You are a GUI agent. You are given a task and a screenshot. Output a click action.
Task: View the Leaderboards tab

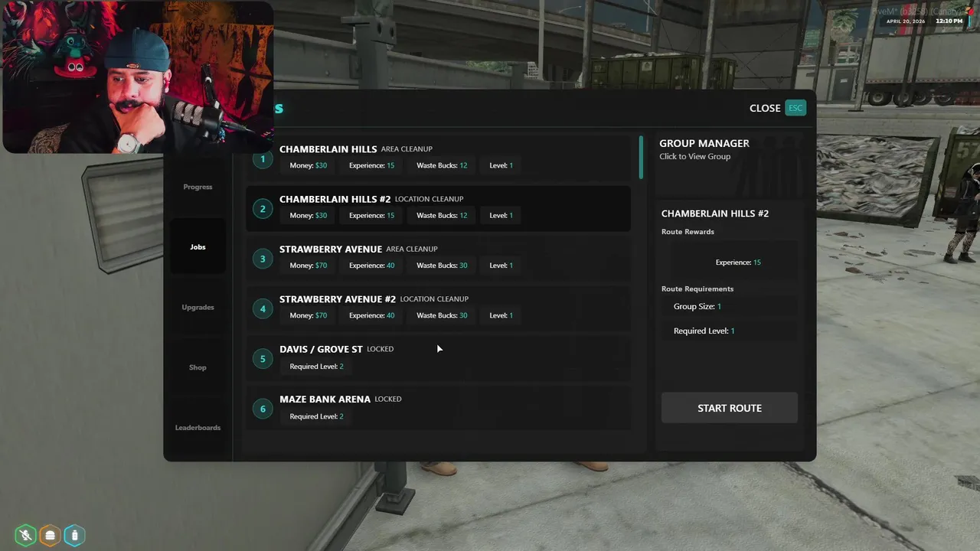198,427
